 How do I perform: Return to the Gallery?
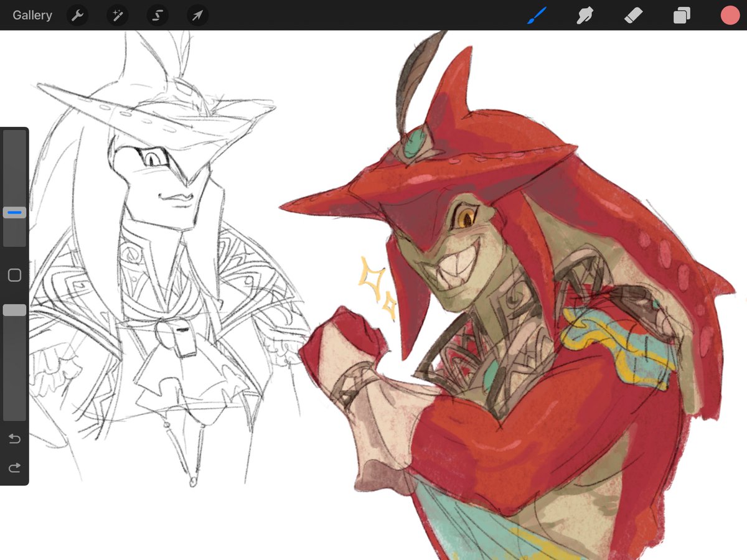(32, 15)
